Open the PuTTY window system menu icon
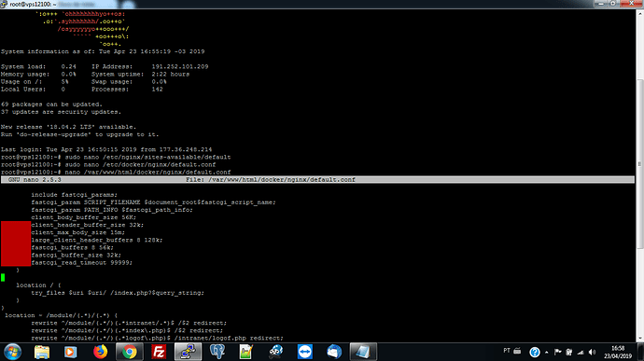644x361 pixels. [x=4, y=4]
